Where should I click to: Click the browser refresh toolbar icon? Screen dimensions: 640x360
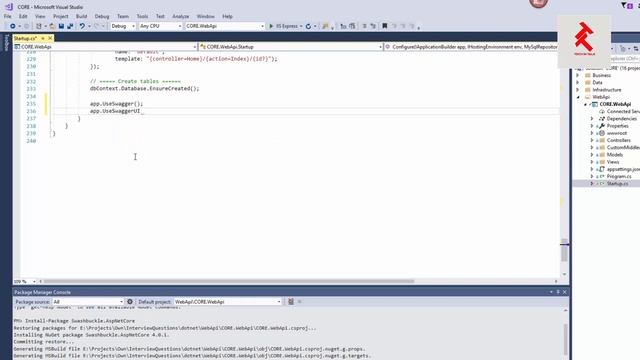[309, 26]
